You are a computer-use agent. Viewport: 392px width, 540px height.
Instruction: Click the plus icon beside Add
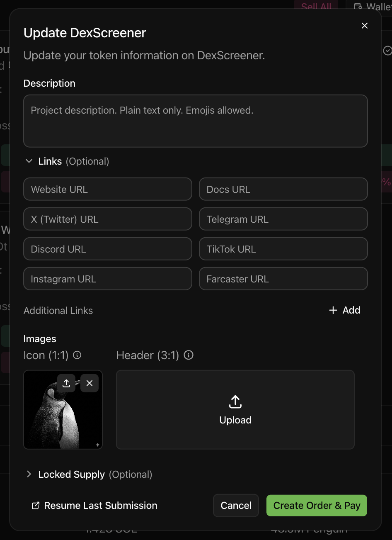333,310
